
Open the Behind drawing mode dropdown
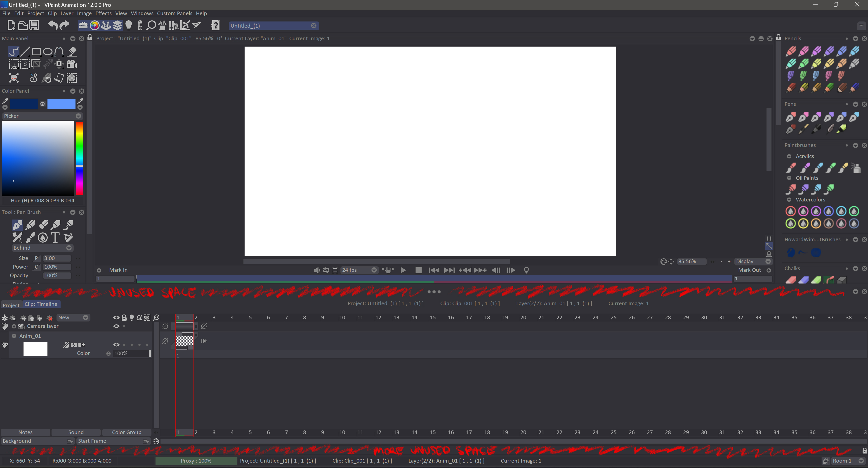pyautogui.click(x=42, y=248)
